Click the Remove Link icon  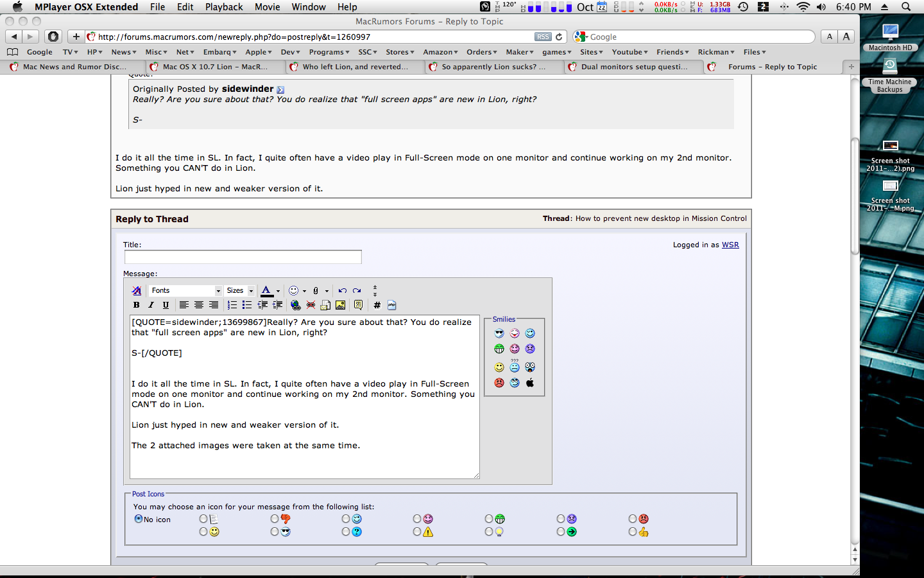(x=311, y=305)
